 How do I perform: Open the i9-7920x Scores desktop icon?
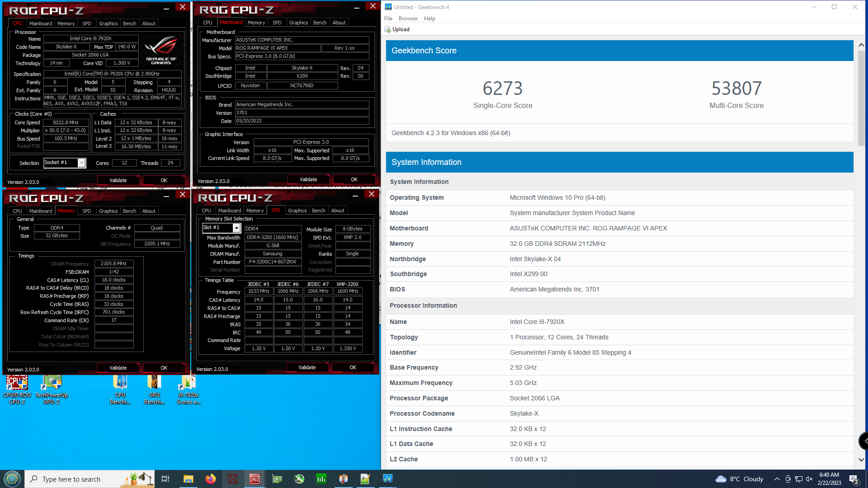point(188,389)
